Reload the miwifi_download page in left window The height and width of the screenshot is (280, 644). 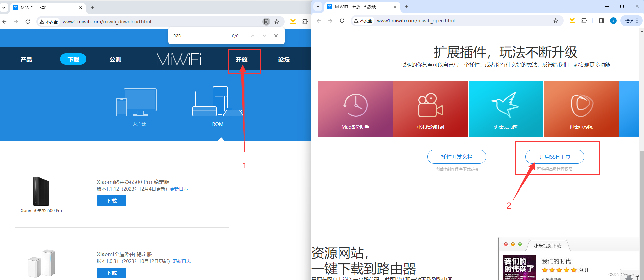click(28, 22)
